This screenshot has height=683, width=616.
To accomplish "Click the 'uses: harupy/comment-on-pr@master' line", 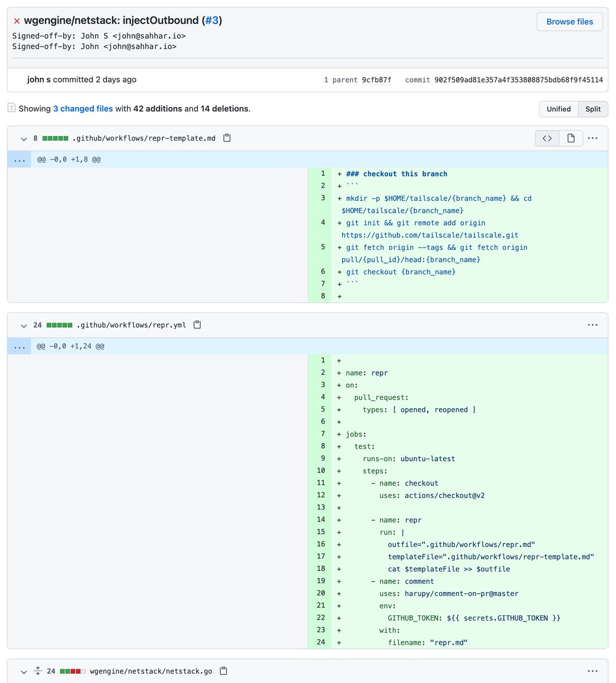I will click(449, 594).
